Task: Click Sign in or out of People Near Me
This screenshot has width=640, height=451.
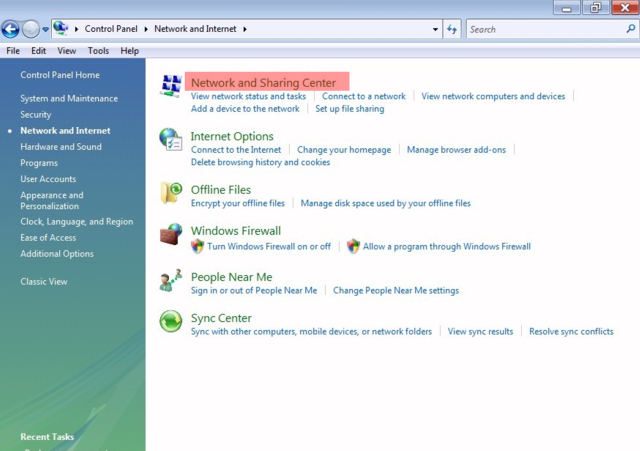Action: coord(253,291)
